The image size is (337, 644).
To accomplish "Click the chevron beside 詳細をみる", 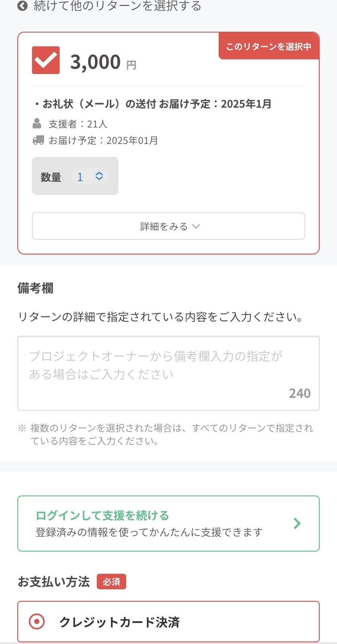I will (x=196, y=226).
